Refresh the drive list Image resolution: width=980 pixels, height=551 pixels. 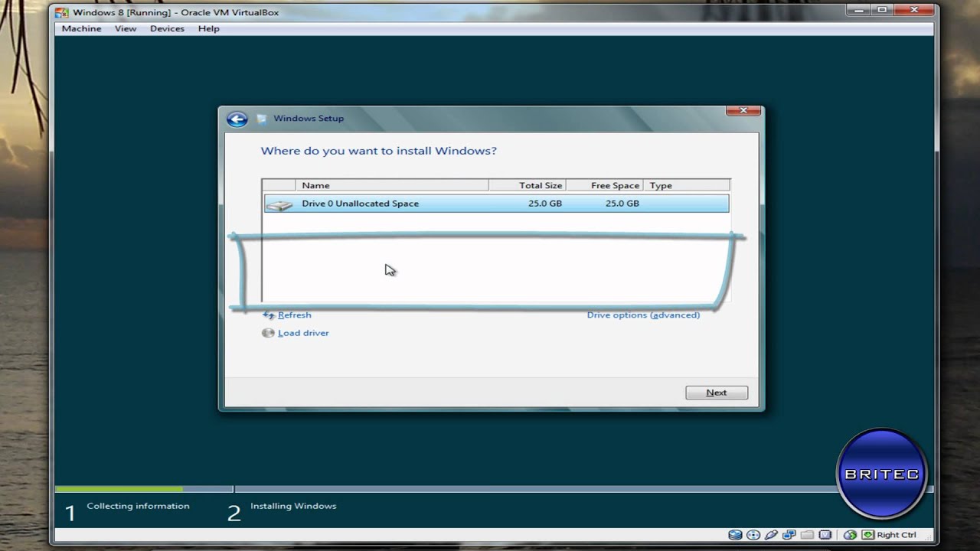point(294,315)
